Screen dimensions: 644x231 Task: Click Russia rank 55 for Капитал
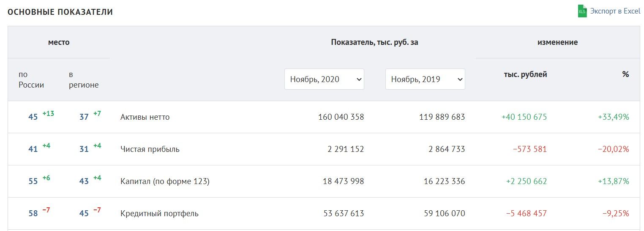coord(33,181)
